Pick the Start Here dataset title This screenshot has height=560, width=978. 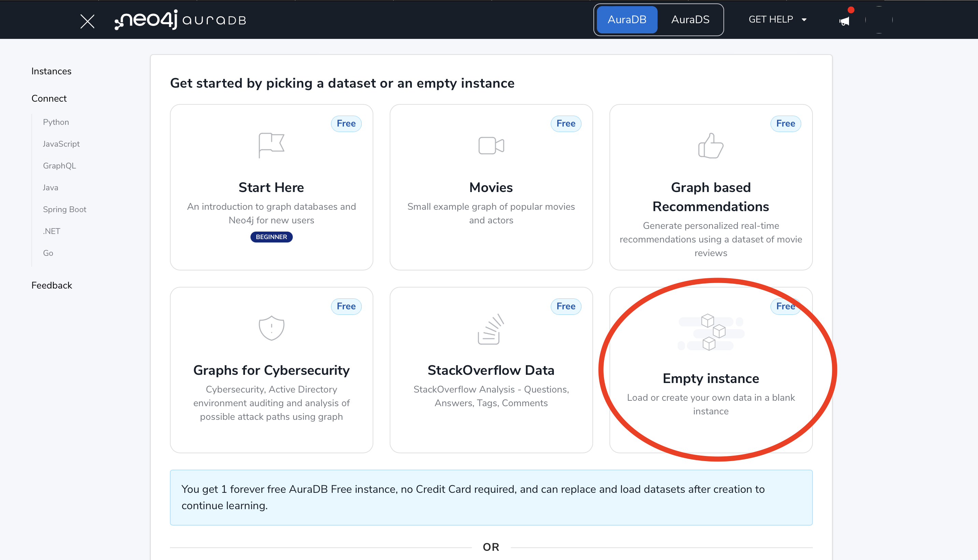(x=271, y=187)
